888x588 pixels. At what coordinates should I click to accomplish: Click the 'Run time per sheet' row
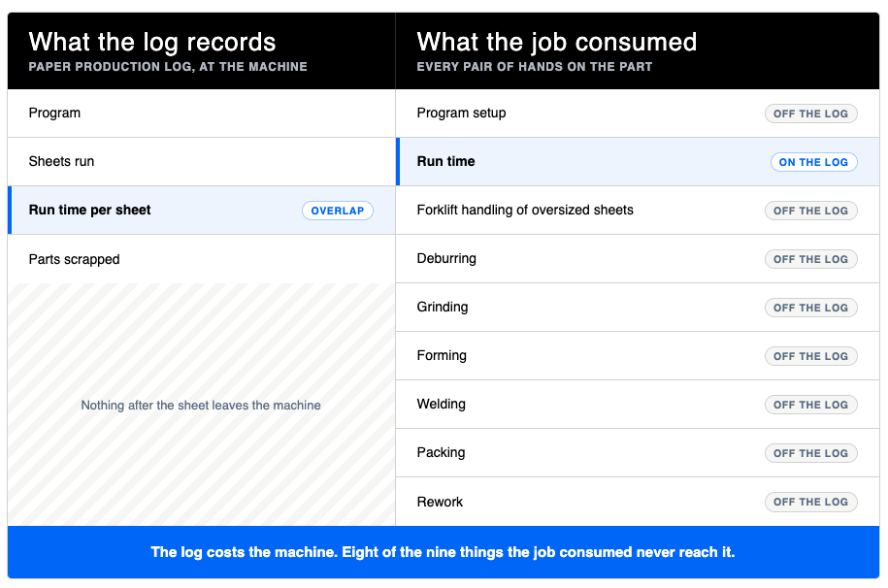tap(201, 211)
